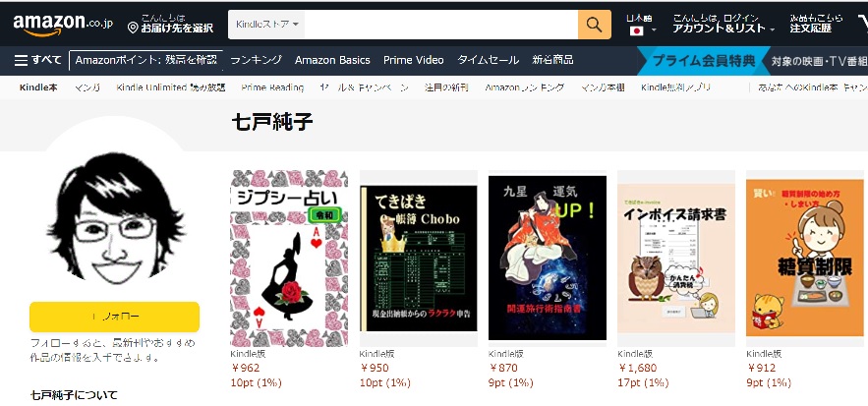
Task: Expand the language selector arrow
Action: [x=654, y=30]
